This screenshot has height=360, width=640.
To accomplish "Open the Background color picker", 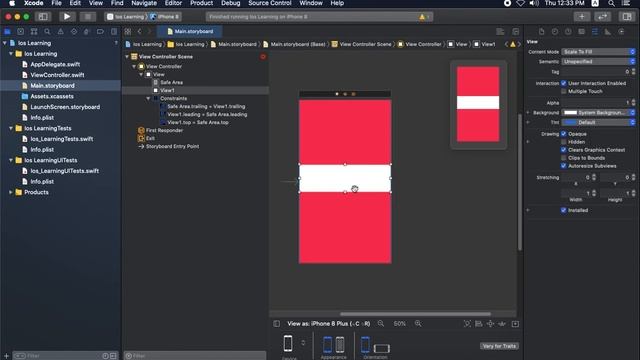I will click(598, 113).
